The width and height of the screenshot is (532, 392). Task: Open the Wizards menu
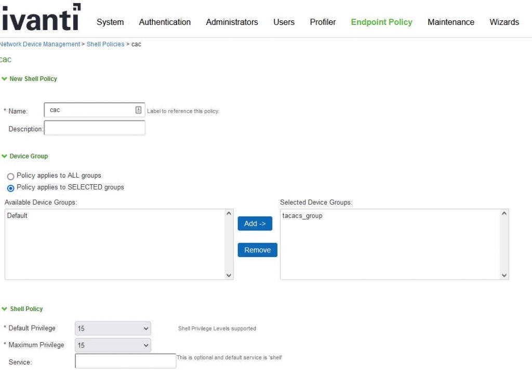504,22
